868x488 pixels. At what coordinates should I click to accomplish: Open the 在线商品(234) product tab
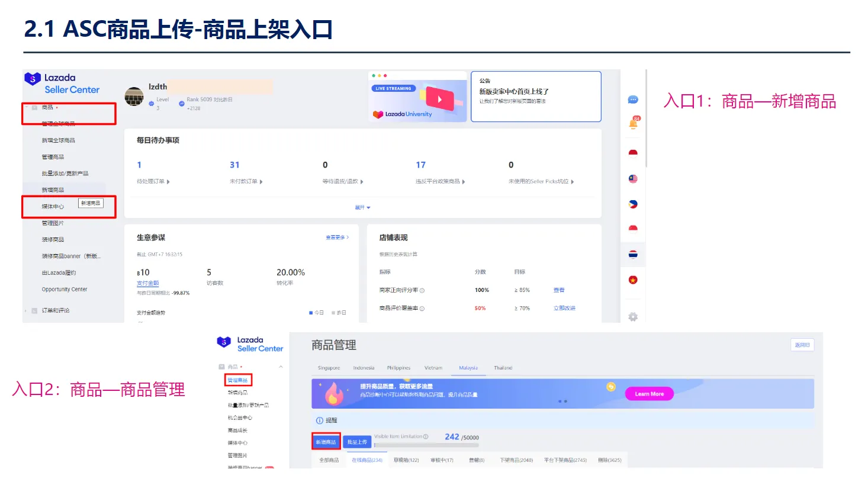(367, 460)
